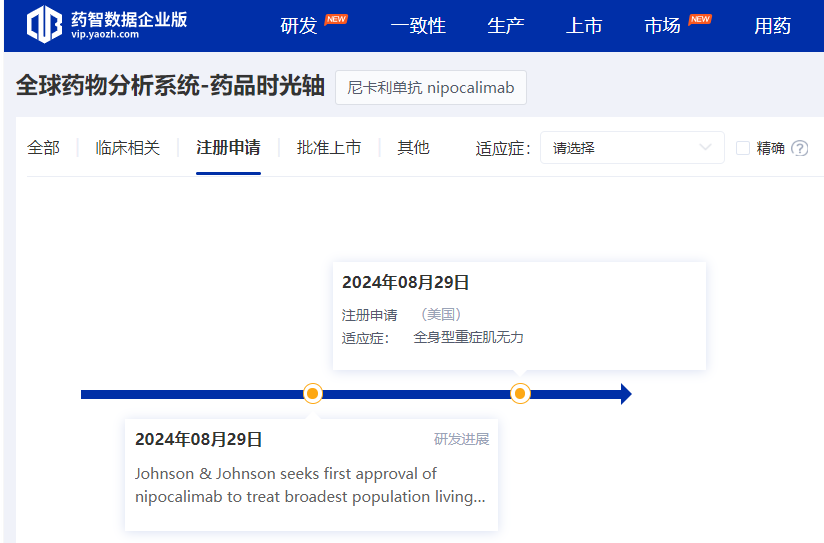Click the help question mark icon beside 精确
Image resolution: width=824 pixels, height=543 pixels.
(x=799, y=148)
